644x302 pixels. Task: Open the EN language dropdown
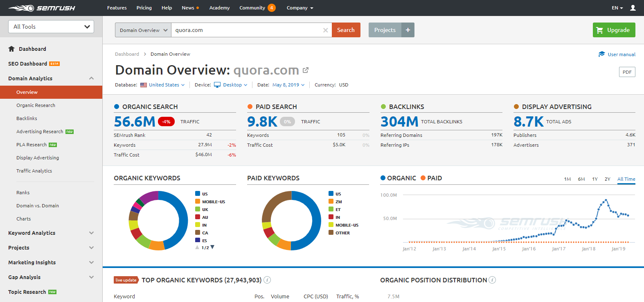pyautogui.click(x=617, y=8)
